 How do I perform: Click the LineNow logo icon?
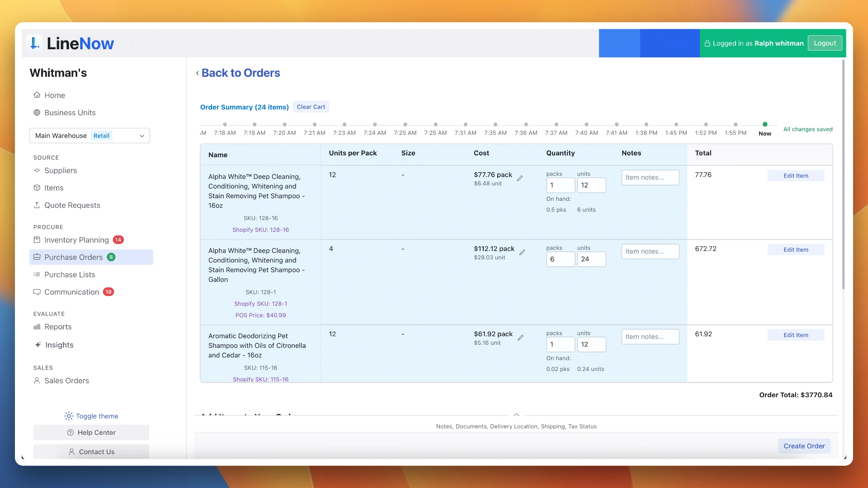tap(35, 43)
